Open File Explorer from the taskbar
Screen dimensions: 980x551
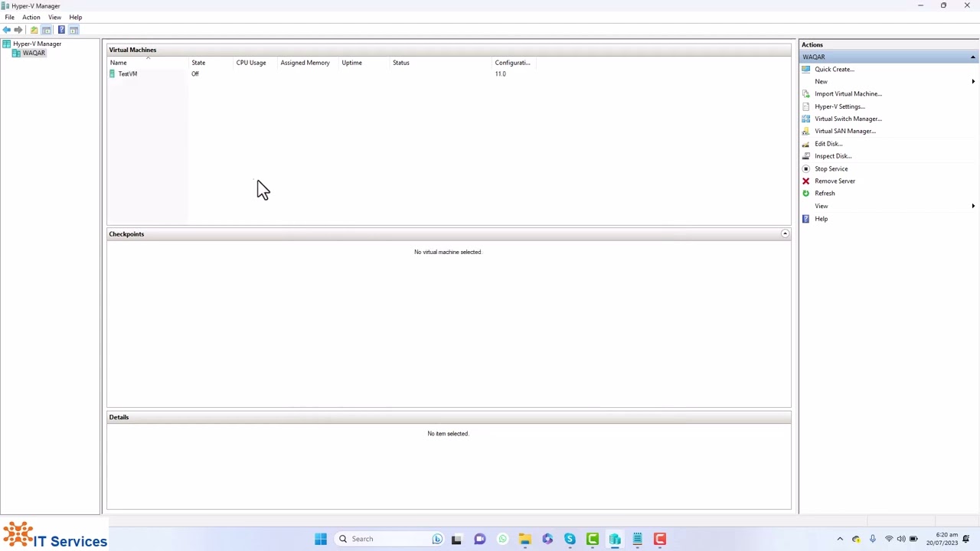(524, 539)
